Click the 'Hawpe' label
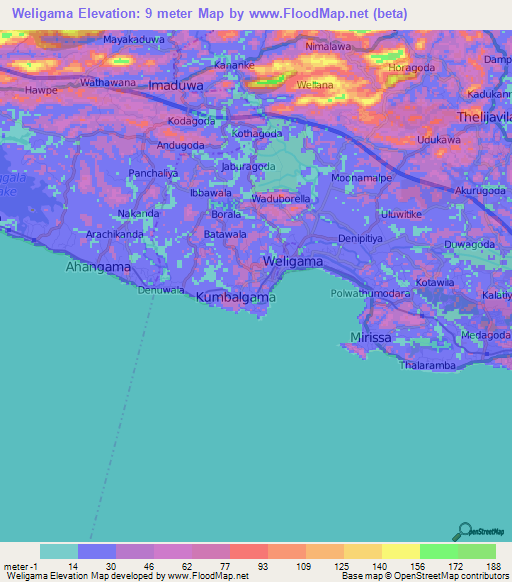The width and height of the screenshot is (512, 582). (41, 90)
